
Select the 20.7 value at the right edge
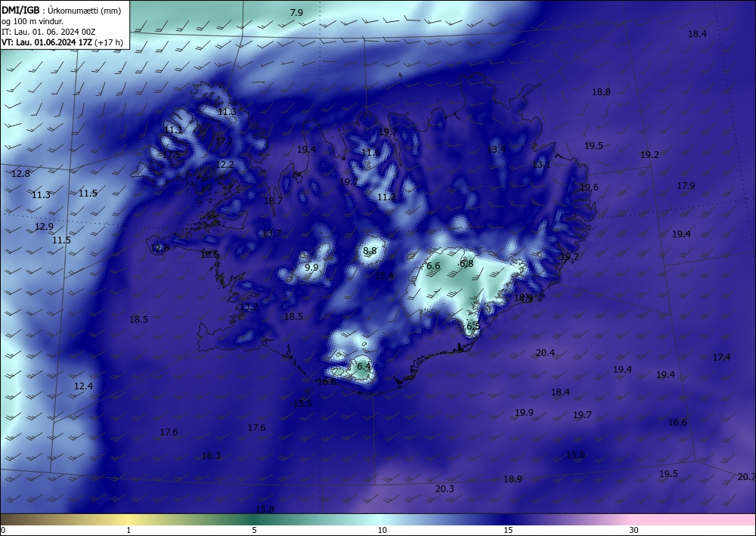[x=746, y=477]
